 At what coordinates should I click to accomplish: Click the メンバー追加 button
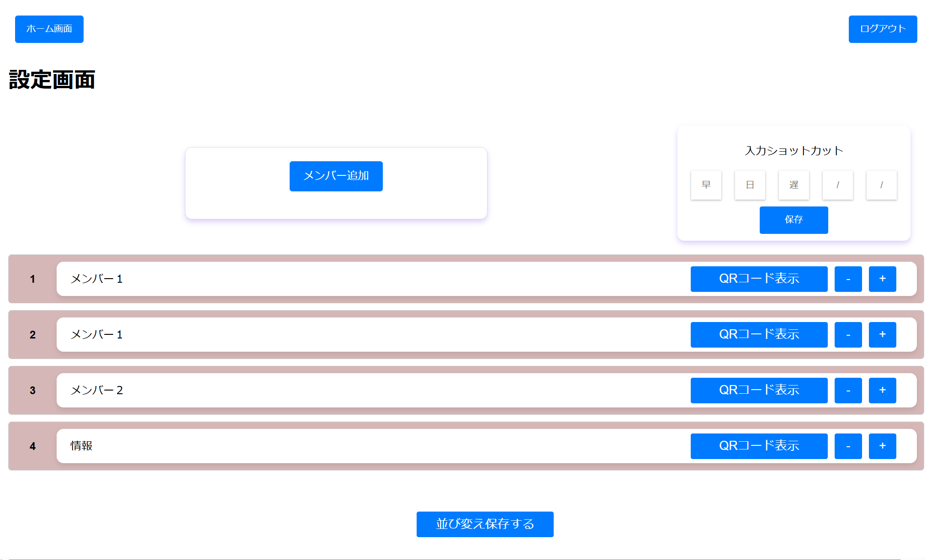coord(336,176)
